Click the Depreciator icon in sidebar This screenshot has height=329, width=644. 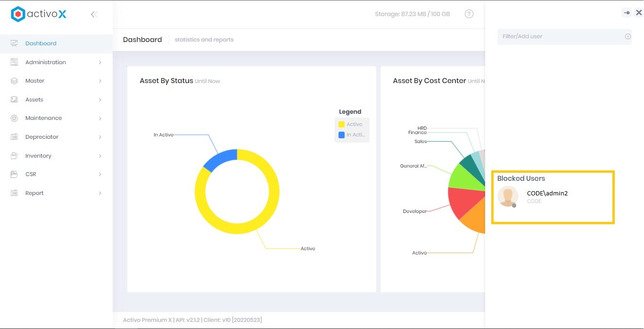(x=14, y=137)
